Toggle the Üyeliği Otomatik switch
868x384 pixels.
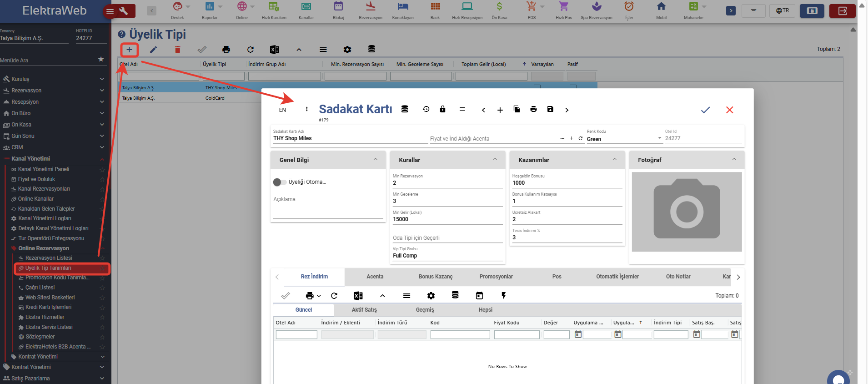click(x=280, y=182)
